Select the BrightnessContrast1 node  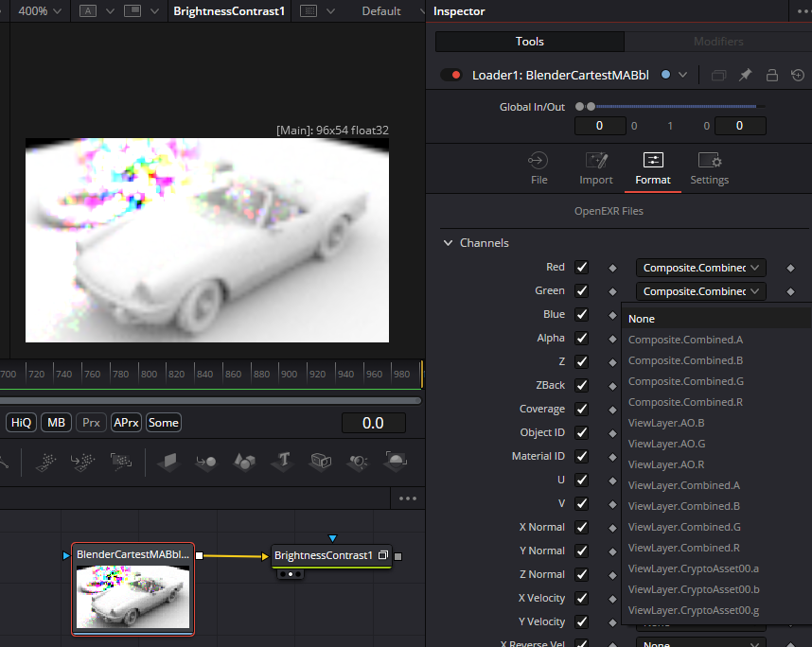[331, 555]
